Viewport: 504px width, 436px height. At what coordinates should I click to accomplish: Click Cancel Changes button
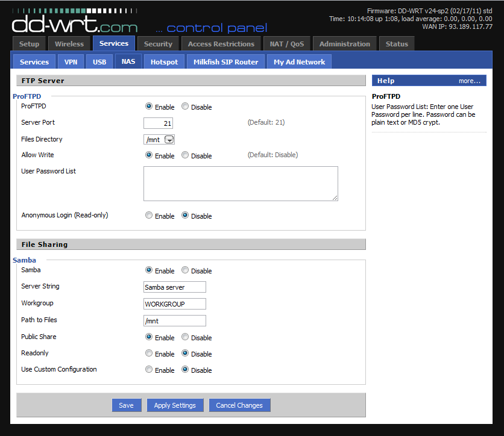click(239, 405)
